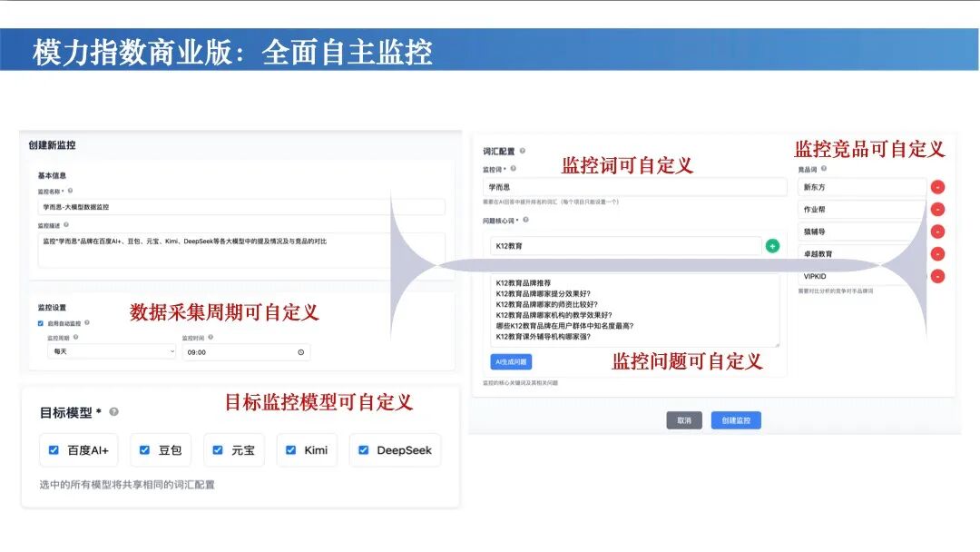Click hint text 监控的核心关键词及其相关问题
This screenshot has height=552, width=980.
(x=520, y=382)
